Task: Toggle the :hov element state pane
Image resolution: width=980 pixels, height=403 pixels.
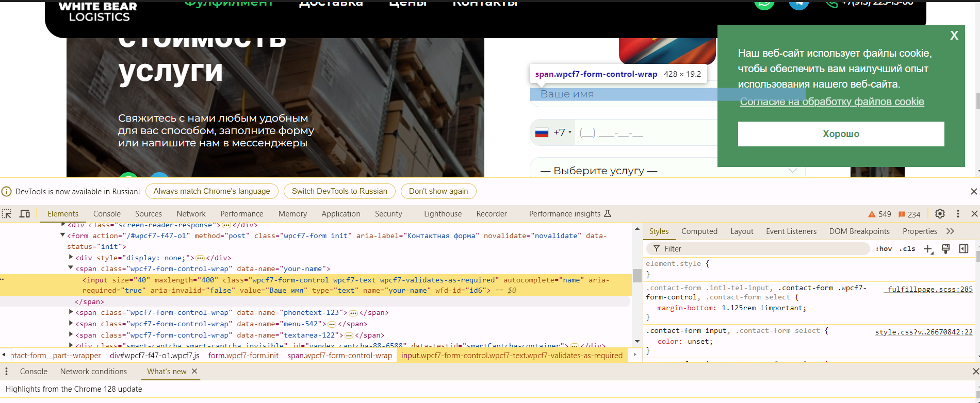Action: (x=884, y=249)
